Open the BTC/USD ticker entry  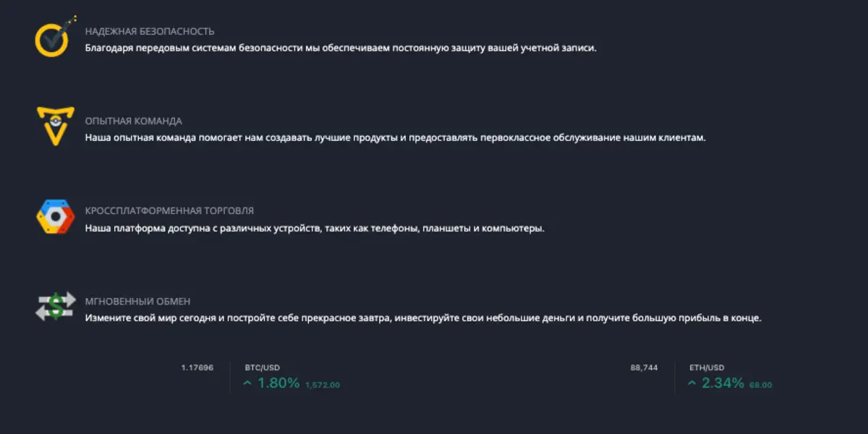[263, 367]
